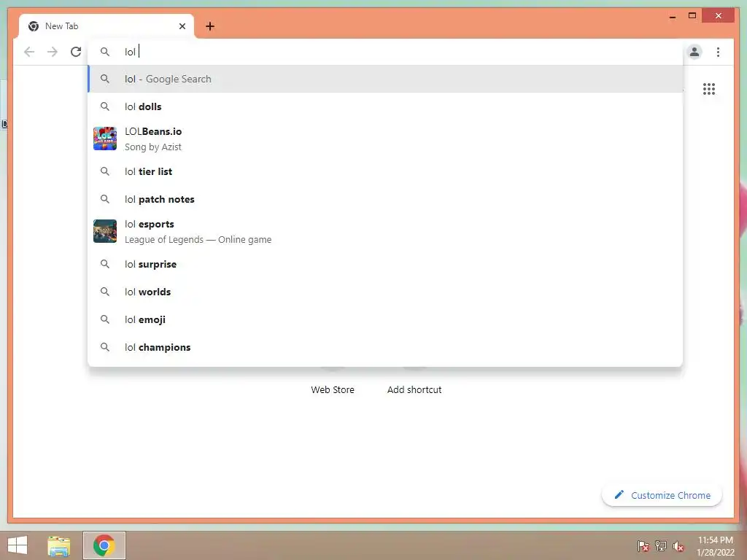Choose the lol surprise suggestion
The height and width of the screenshot is (560, 747).
point(385,264)
